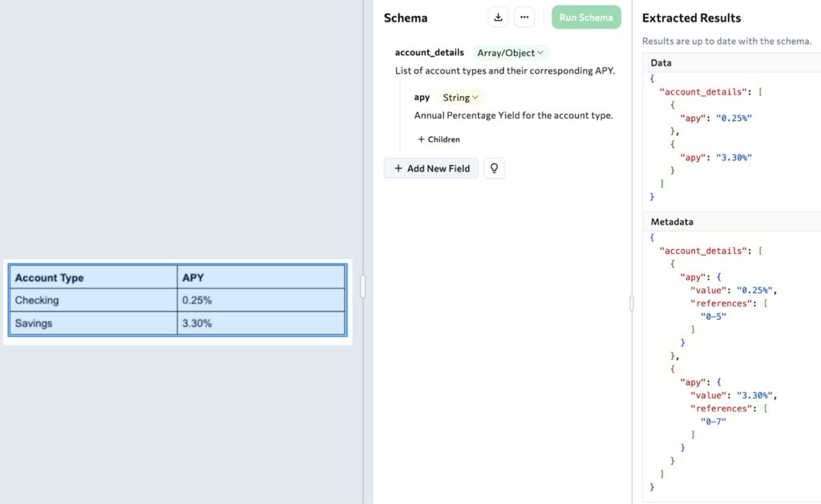
Task: Add a child field with + Children
Action: pyautogui.click(x=439, y=139)
